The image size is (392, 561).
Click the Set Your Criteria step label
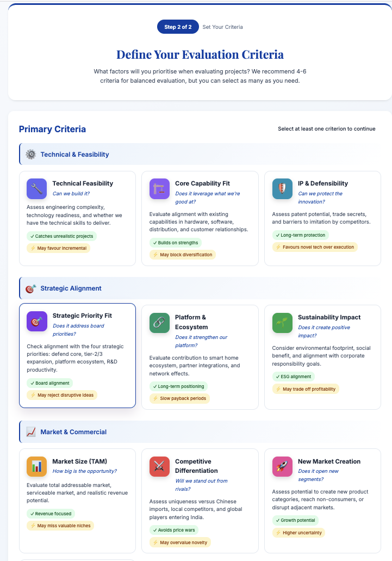(x=223, y=27)
